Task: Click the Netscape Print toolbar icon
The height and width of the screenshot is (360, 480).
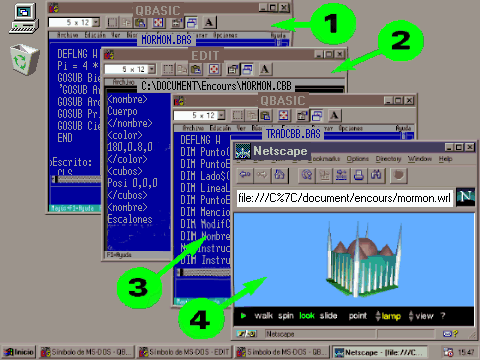Action: point(358,175)
